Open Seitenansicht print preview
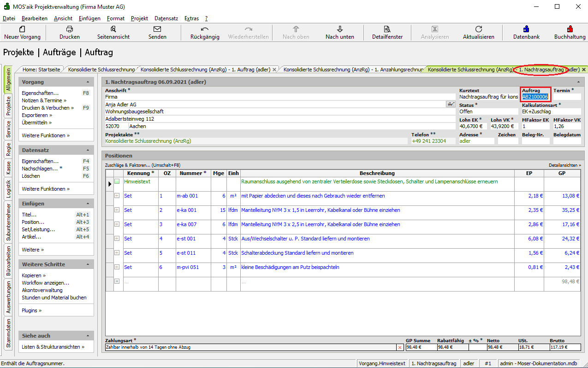Viewport: 588px width, 368px height. pyautogui.click(x=113, y=29)
